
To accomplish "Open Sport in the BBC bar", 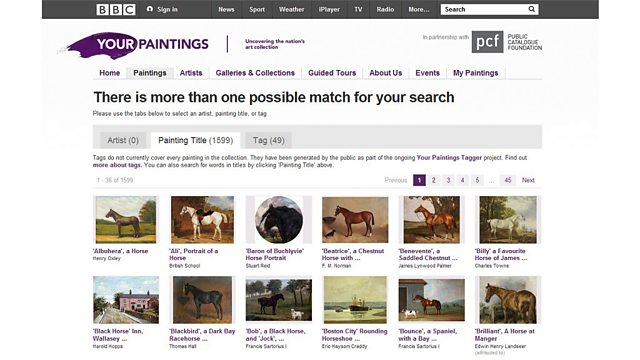I will tap(257, 9).
